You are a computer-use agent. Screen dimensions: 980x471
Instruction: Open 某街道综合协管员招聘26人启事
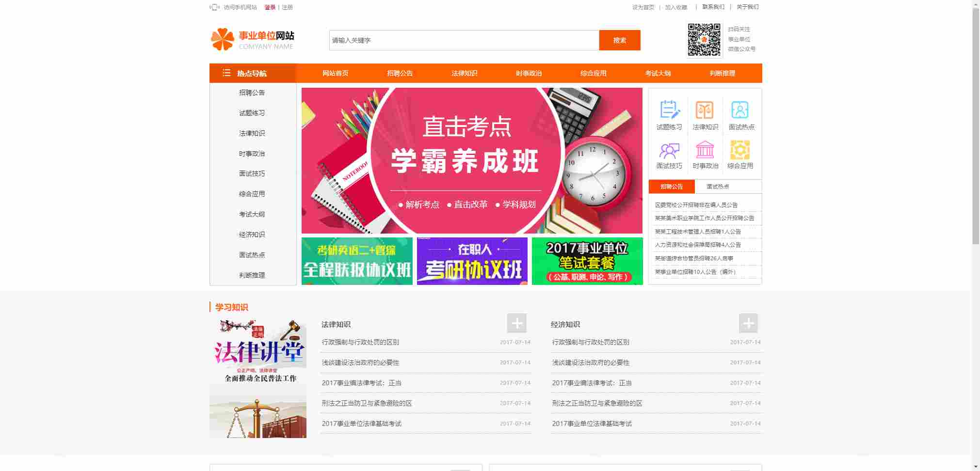coord(694,258)
